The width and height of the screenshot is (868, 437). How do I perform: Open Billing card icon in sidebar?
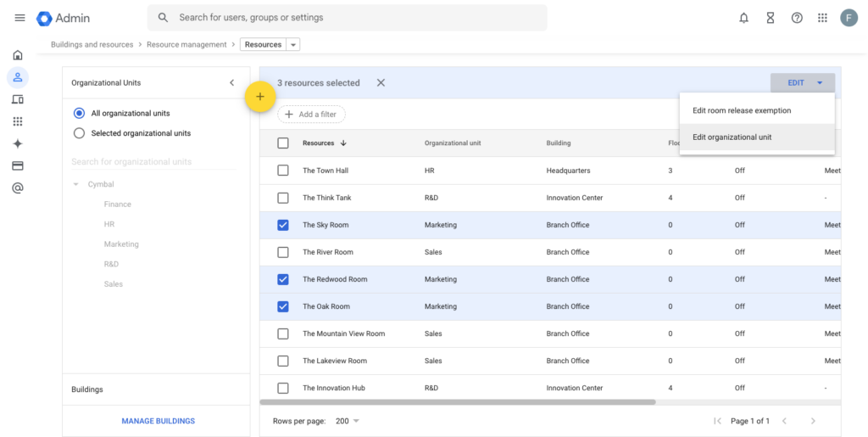[18, 165]
